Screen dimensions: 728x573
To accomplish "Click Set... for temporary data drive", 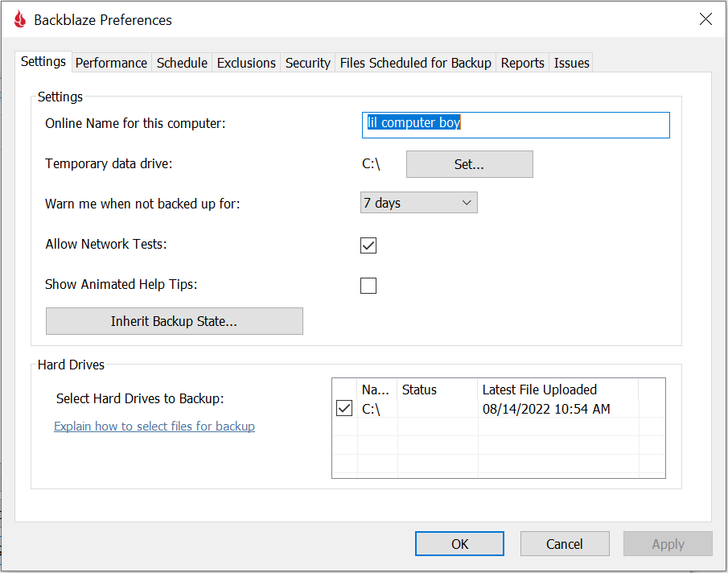I will tap(470, 164).
